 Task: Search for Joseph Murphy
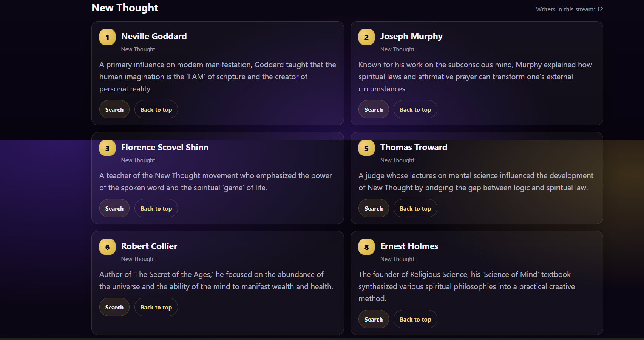[373, 109]
